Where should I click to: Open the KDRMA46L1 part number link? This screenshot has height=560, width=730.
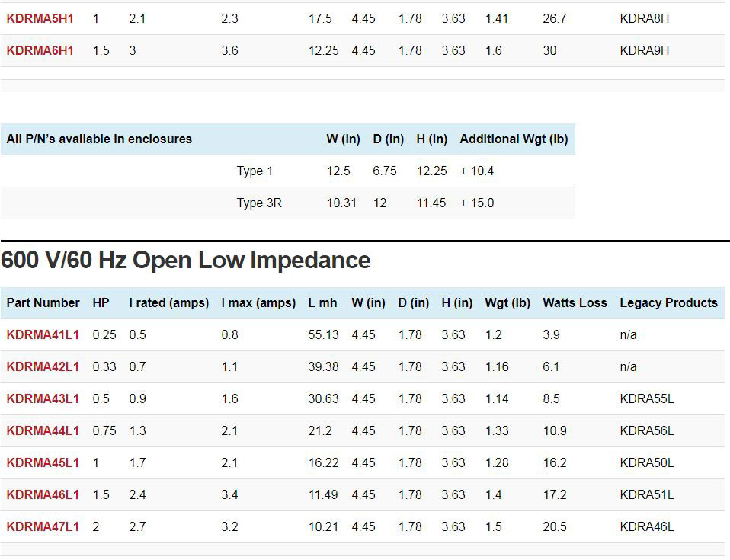tap(43, 494)
